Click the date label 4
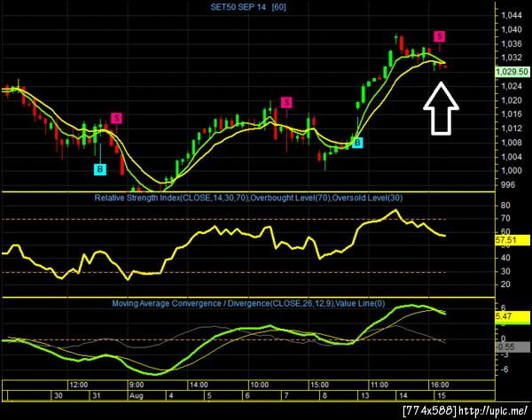 pos(171,395)
